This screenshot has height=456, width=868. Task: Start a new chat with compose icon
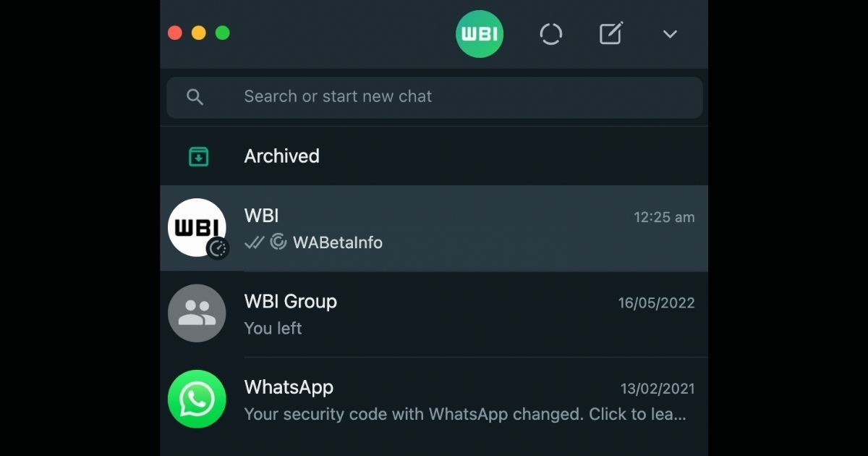click(611, 33)
